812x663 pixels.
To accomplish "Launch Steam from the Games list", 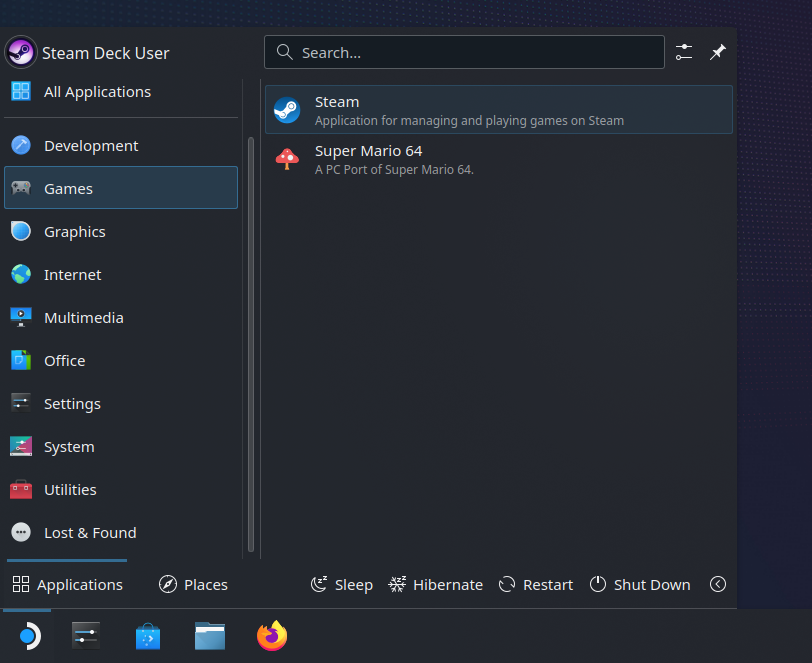I will point(497,109).
